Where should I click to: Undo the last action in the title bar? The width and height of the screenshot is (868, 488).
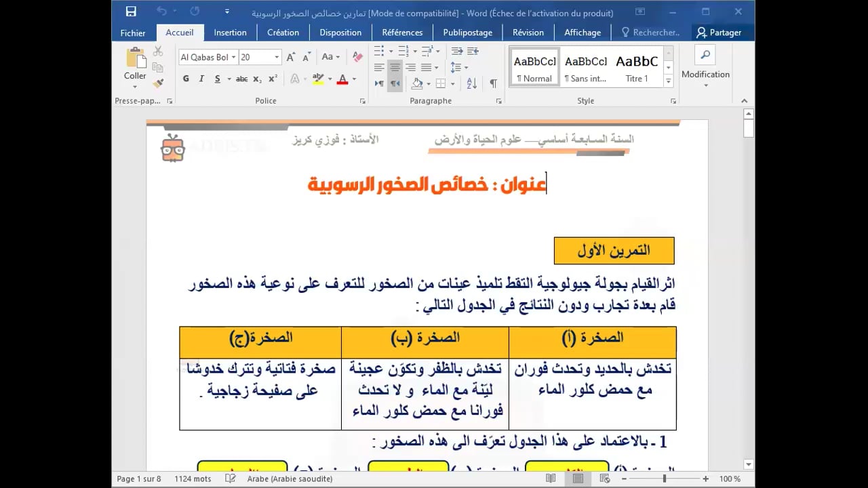pyautogui.click(x=161, y=12)
